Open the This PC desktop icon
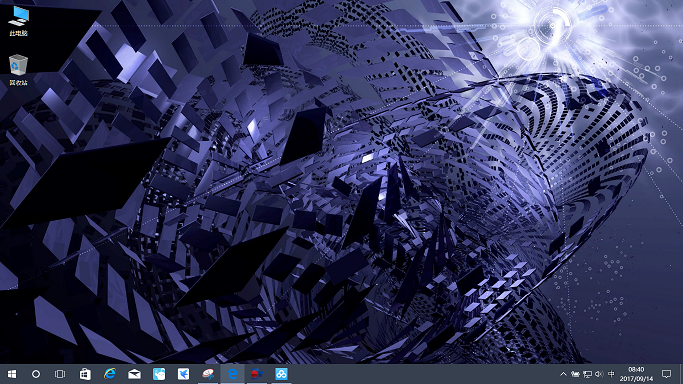683x384 pixels. (x=18, y=21)
